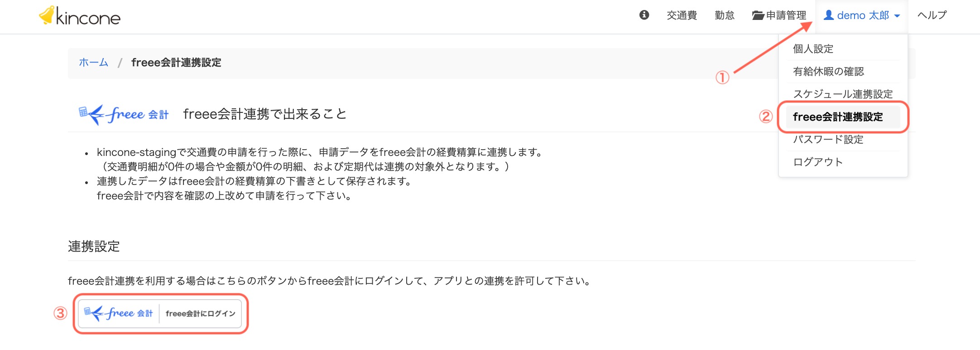This screenshot has width=980, height=350.
Task: Open the 申請管理 menu
Action: 779,15
